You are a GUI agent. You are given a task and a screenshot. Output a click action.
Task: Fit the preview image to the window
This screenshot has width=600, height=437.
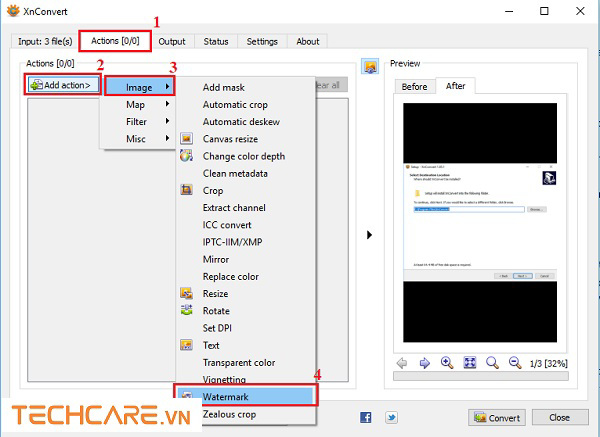pyautogui.click(x=470, y=362)
